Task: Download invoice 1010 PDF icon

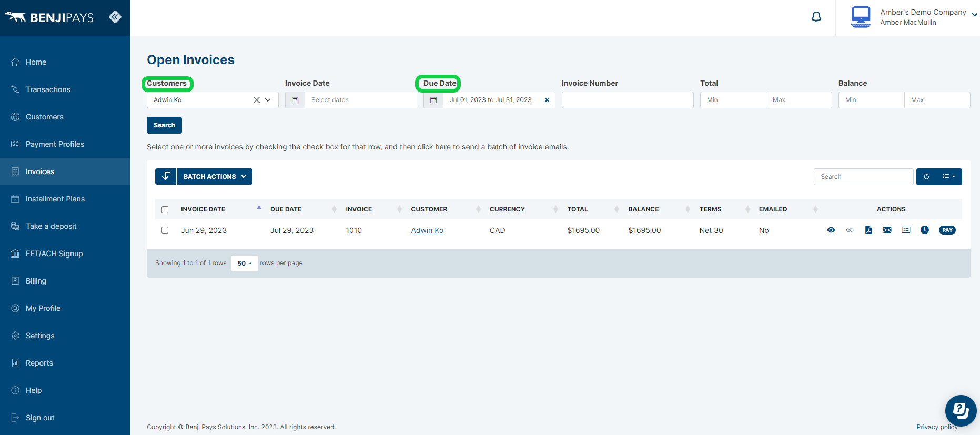Action: pos(868,230)
